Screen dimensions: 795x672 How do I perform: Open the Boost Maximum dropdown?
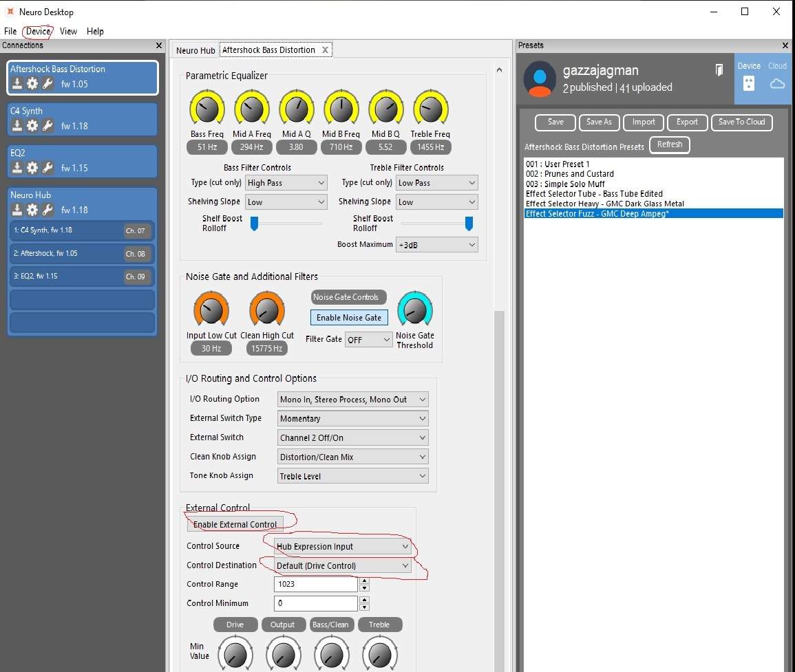tap(436, 245)
